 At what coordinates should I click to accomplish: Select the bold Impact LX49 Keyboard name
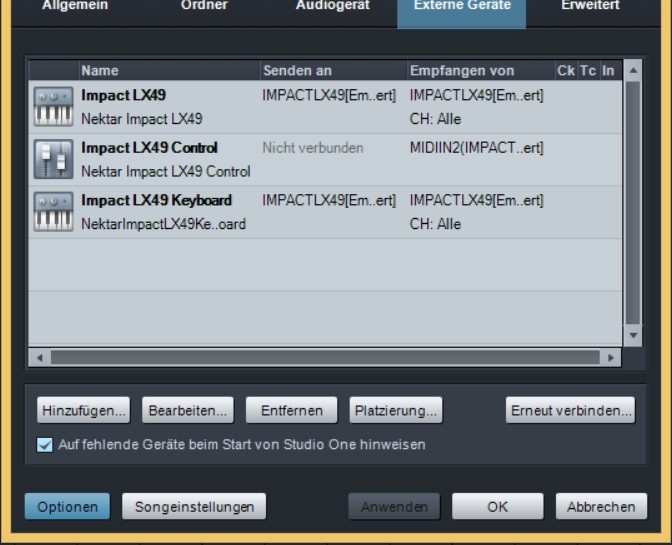pos(156,200)
